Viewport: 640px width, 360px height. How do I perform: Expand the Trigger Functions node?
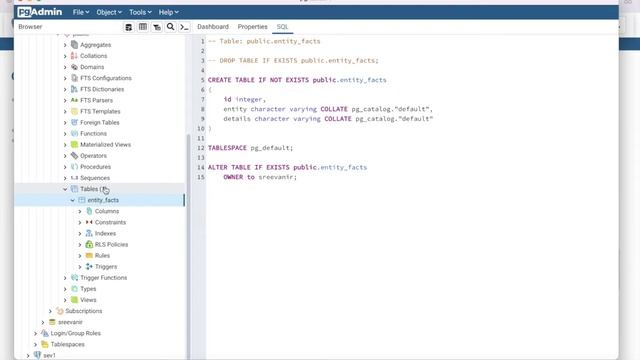(65, 278)
